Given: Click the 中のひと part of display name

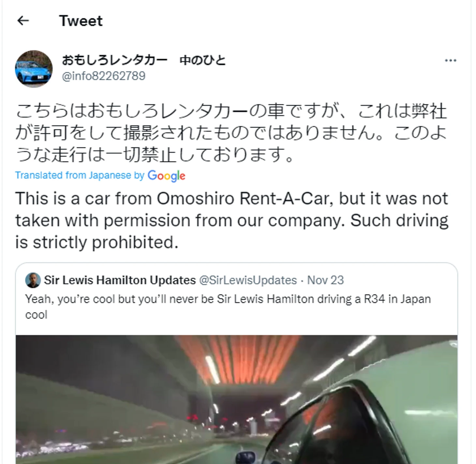Looking at the screenshot, I should click(x=202, y=60).
